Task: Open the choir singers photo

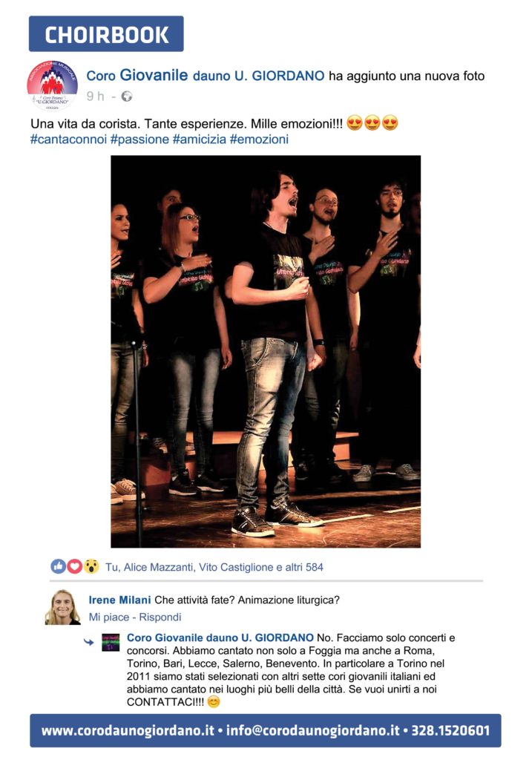Action: (266, 351)
